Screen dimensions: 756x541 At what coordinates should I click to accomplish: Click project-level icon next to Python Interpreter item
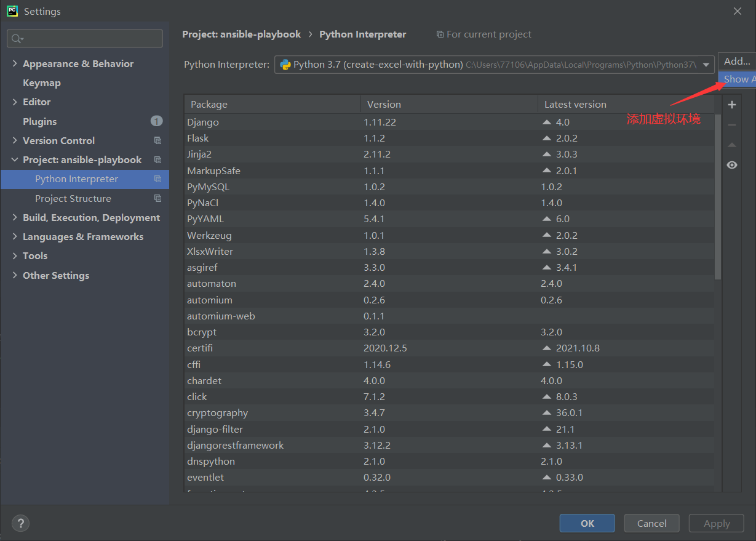click(x=157, y=179)
